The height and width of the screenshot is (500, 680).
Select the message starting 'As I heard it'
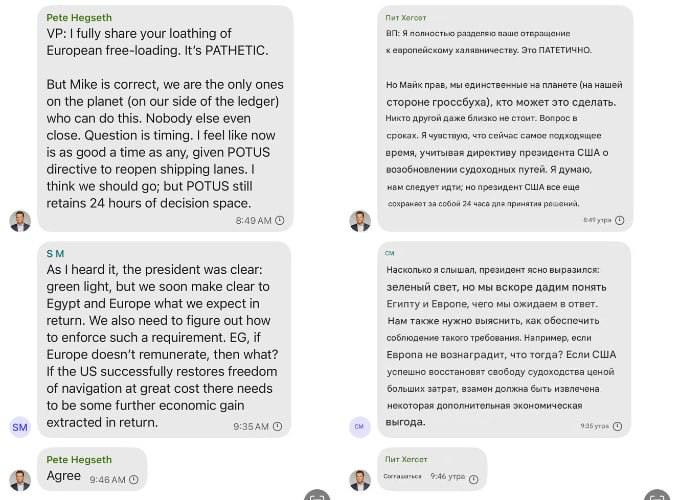tap(164, 340)
